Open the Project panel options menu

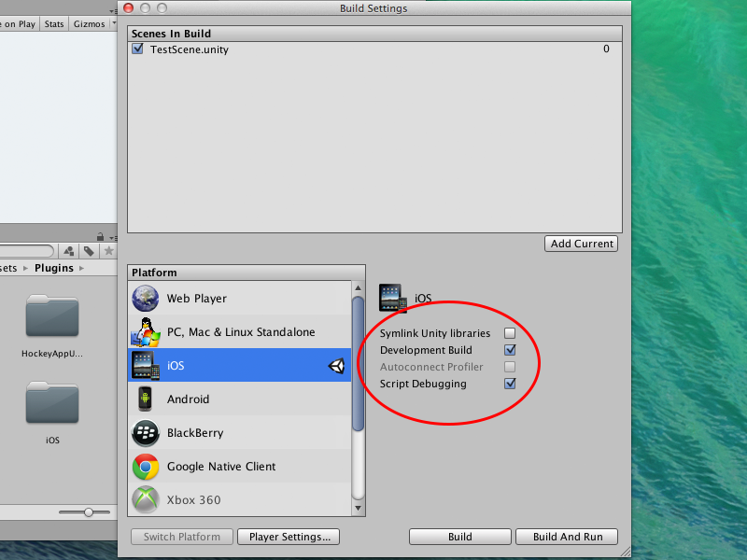click(112, 237)
